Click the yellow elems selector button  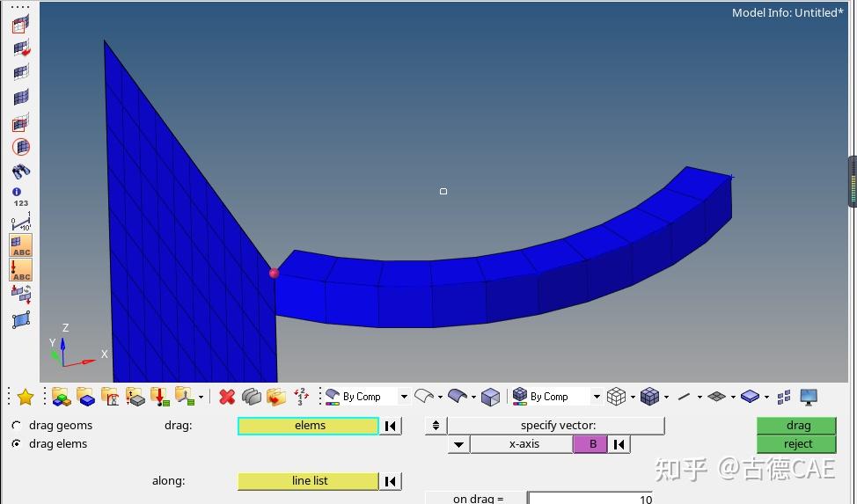click(308, 426)
